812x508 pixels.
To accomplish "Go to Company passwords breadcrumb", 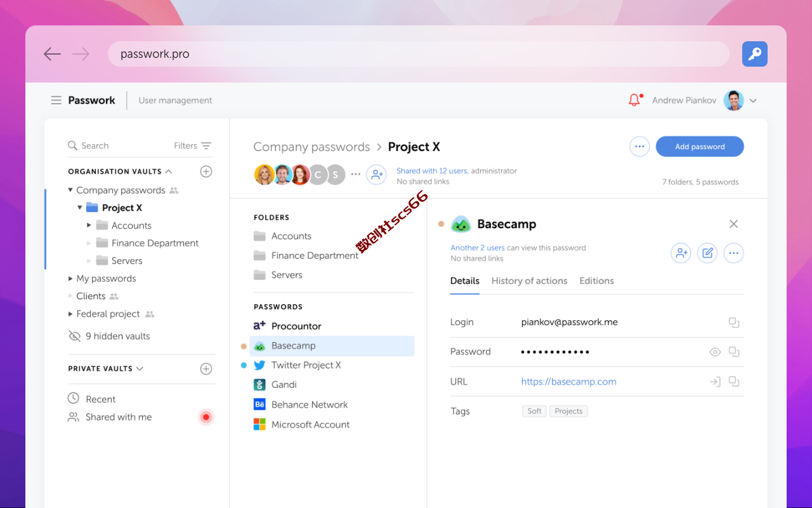I will tap(311, 147).
